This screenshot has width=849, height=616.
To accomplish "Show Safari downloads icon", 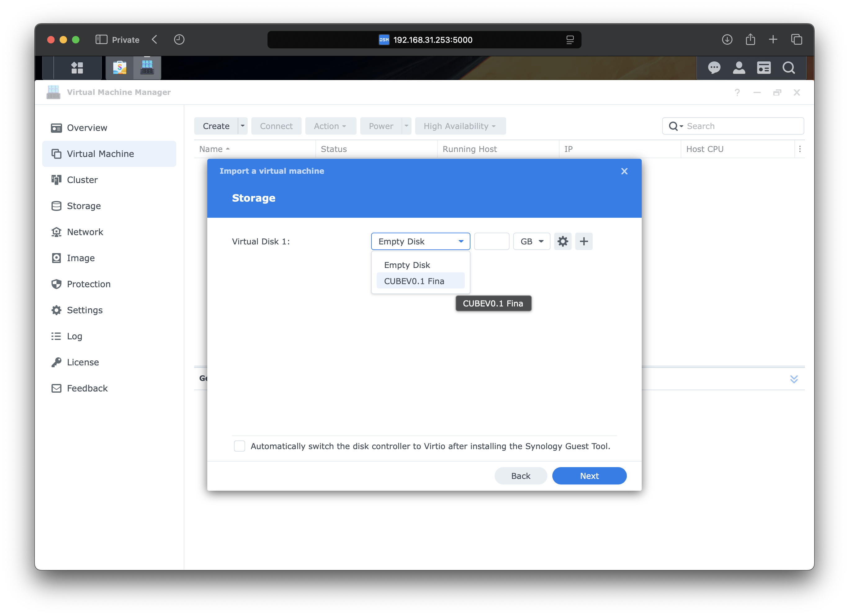I will (x=727, y=40).
